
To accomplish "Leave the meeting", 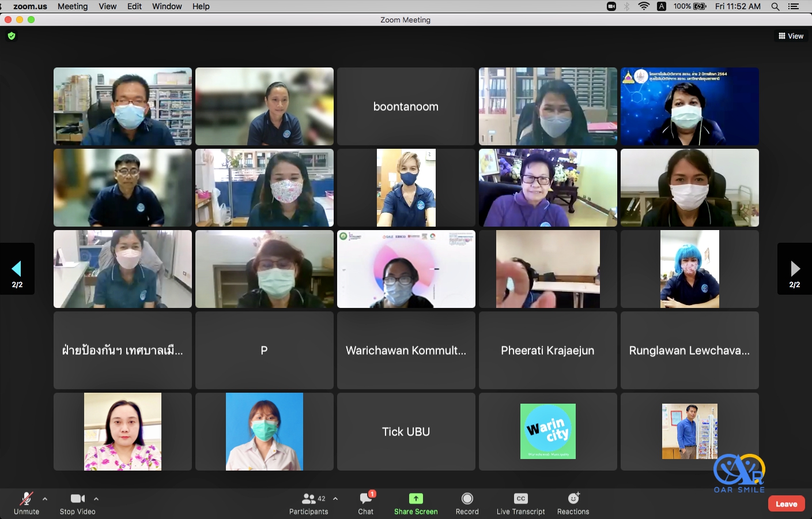I will 786,503.
